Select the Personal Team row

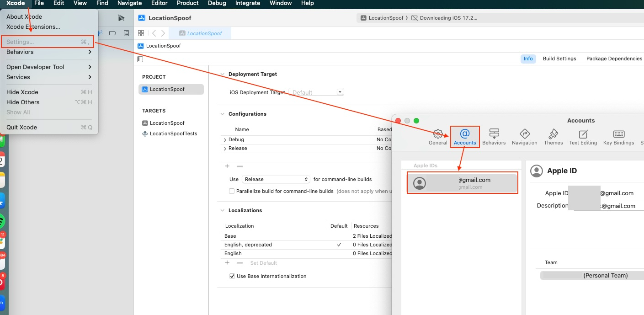(592, 275)
